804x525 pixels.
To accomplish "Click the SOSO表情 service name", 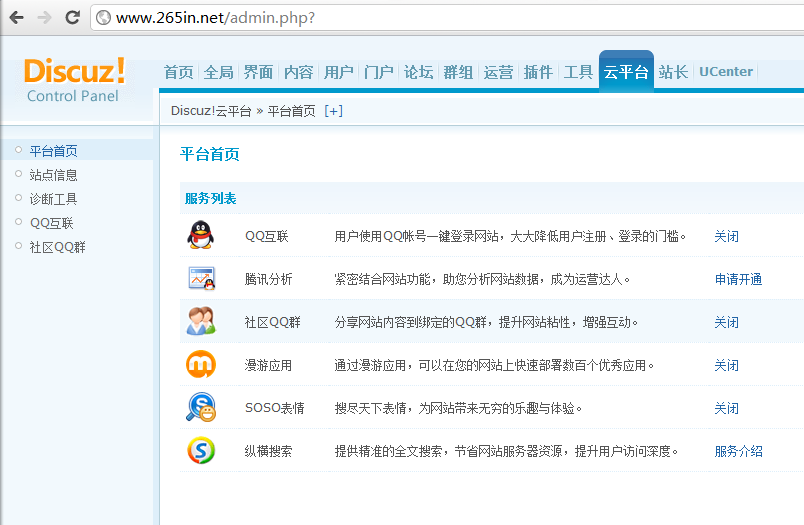I will pos(275,408).
